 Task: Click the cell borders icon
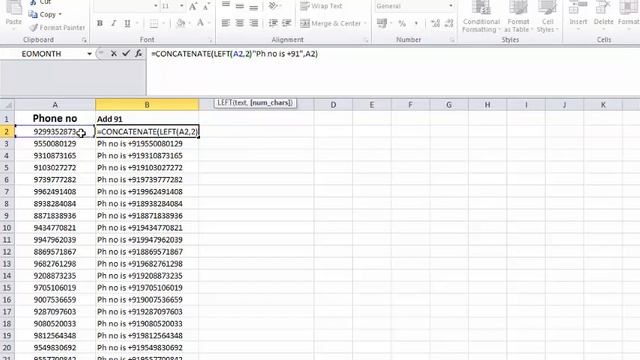pos(153,24)
